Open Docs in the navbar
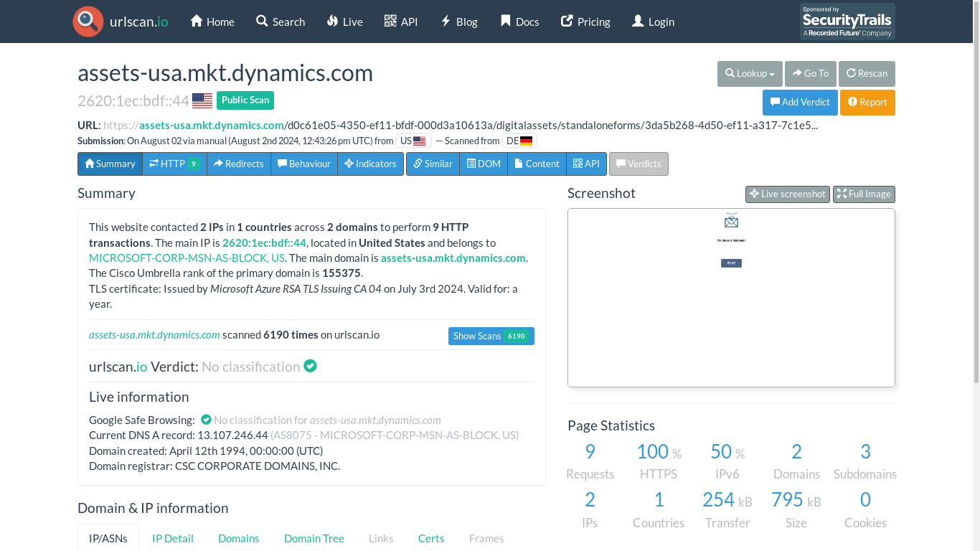The width and height of the screenshot is (980, 551). (519, 22)
